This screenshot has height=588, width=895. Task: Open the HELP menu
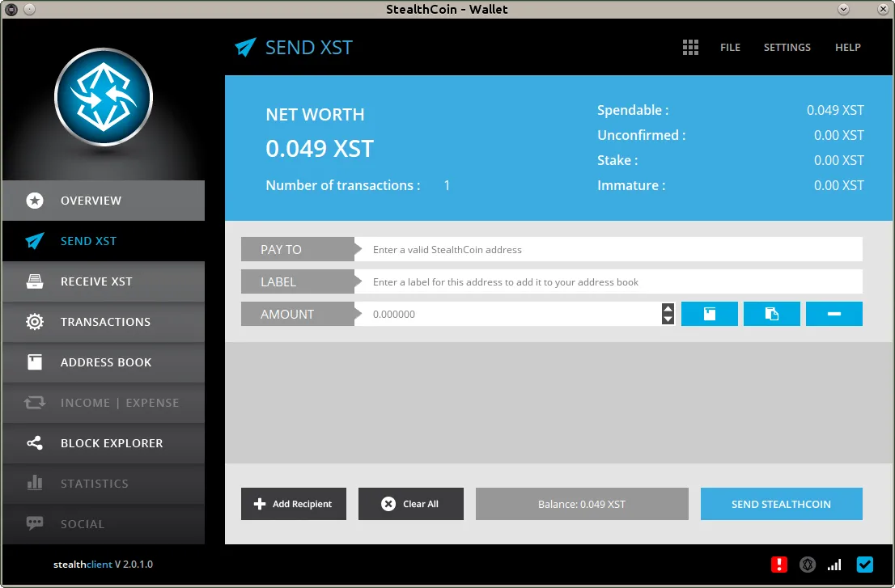(847, 48)
